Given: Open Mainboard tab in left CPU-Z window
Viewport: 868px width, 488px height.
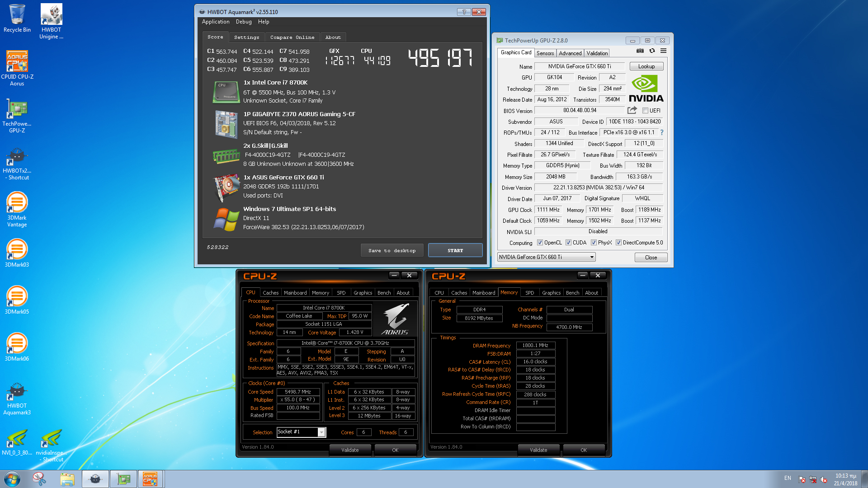Looking at the screenshot, I should click(x=295, y=293).
